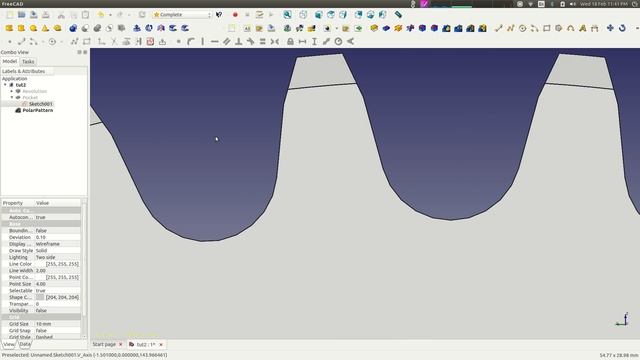Click the Shape Color gray swatch
640x360 pixels.
[x=40, y=297]
